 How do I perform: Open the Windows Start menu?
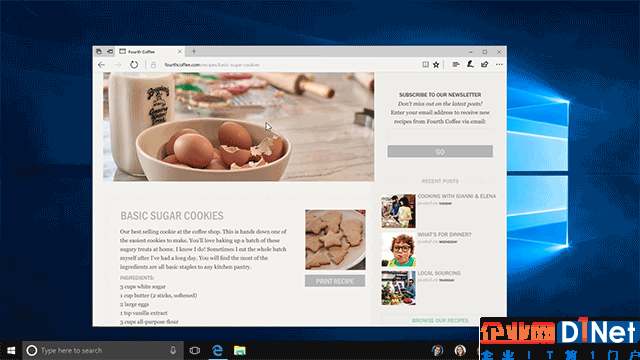coord(11,350)
